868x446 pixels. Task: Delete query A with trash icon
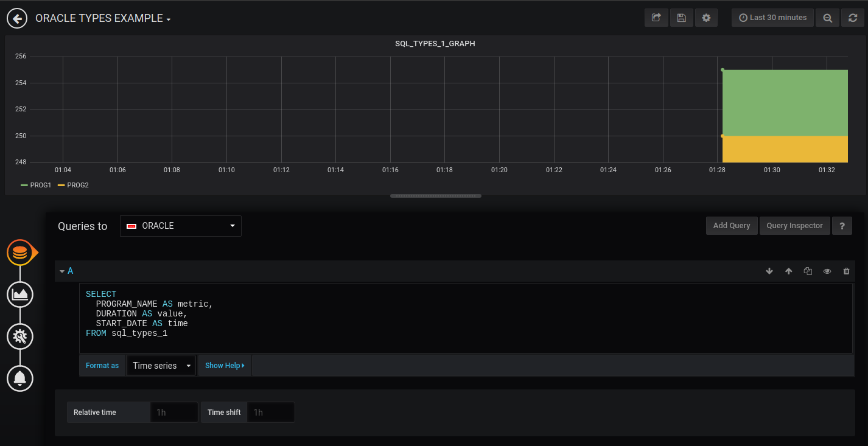(x=846, y=271)
